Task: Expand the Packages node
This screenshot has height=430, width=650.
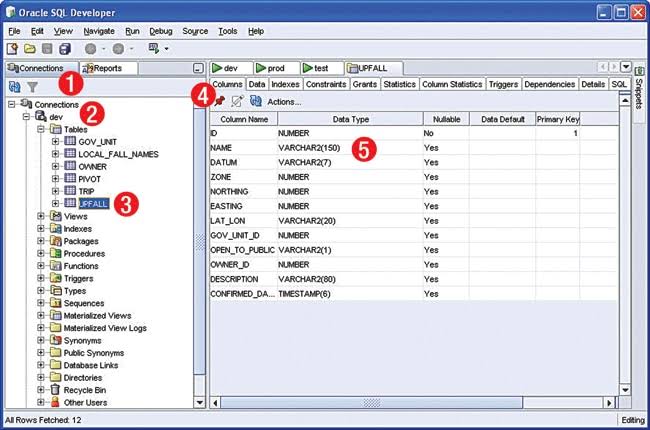Action: coord(41,241)
